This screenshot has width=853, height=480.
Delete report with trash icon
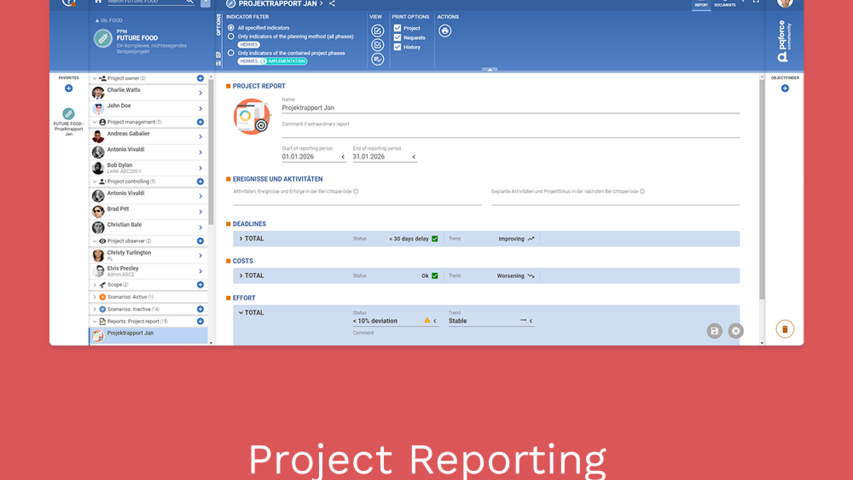(784, 329)
